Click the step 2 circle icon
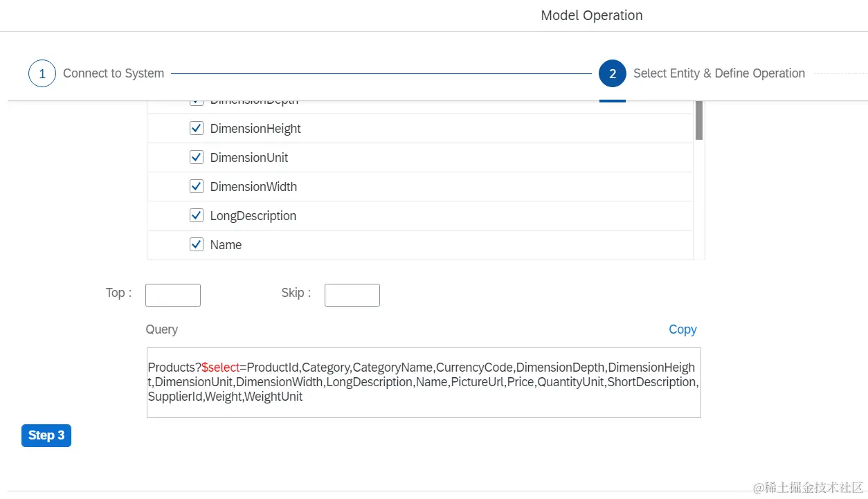This screenshot has width=868, height=499. (613, 73)
